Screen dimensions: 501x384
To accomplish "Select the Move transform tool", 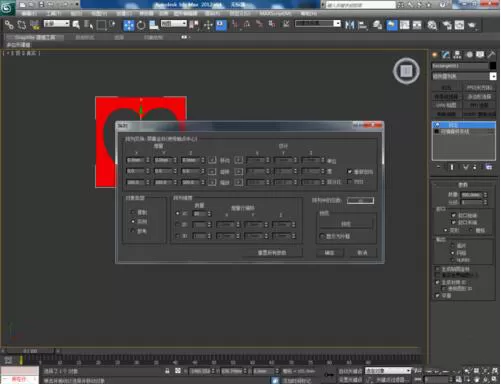I will pyautogui.click(x=129, y=25).
